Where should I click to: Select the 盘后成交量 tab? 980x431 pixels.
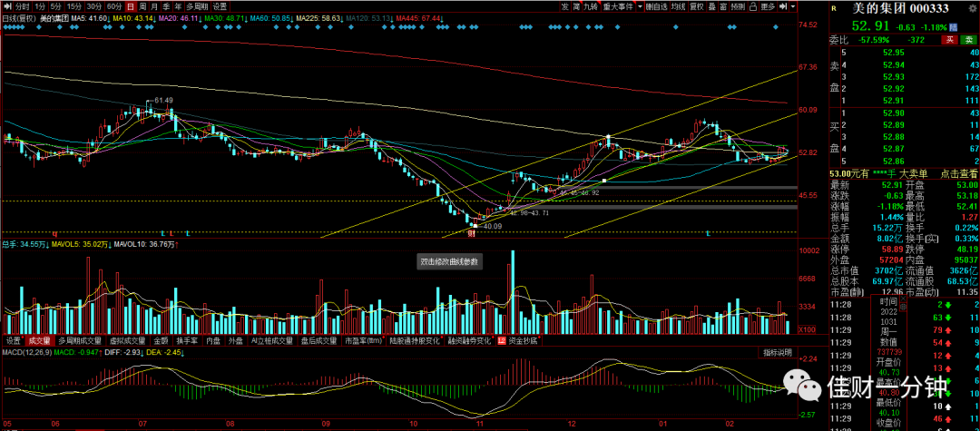coord(318,342)
